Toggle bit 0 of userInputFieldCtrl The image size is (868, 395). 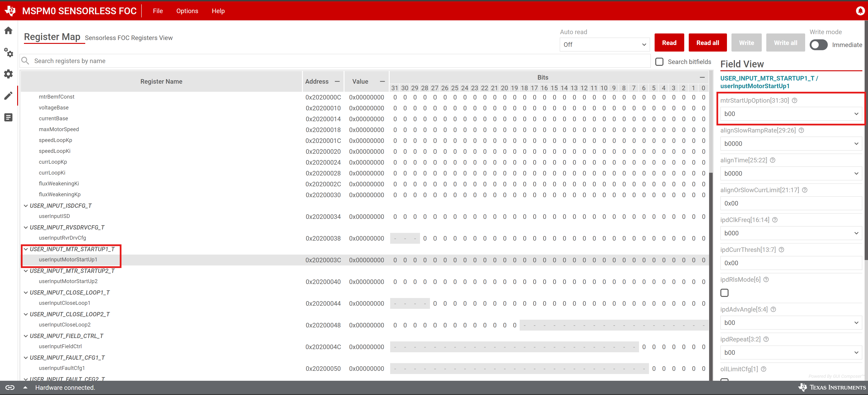(704, 347)
